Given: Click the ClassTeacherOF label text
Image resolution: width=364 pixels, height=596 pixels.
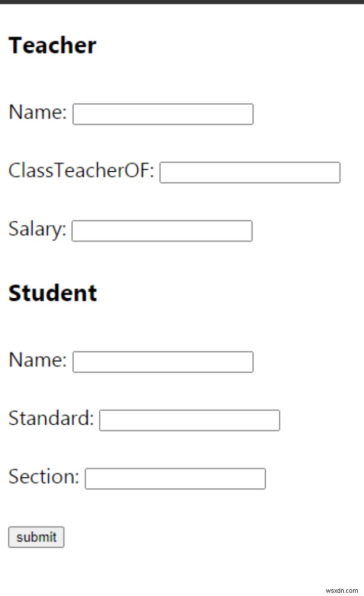Looking at the screenshot, I should (81, 170).
